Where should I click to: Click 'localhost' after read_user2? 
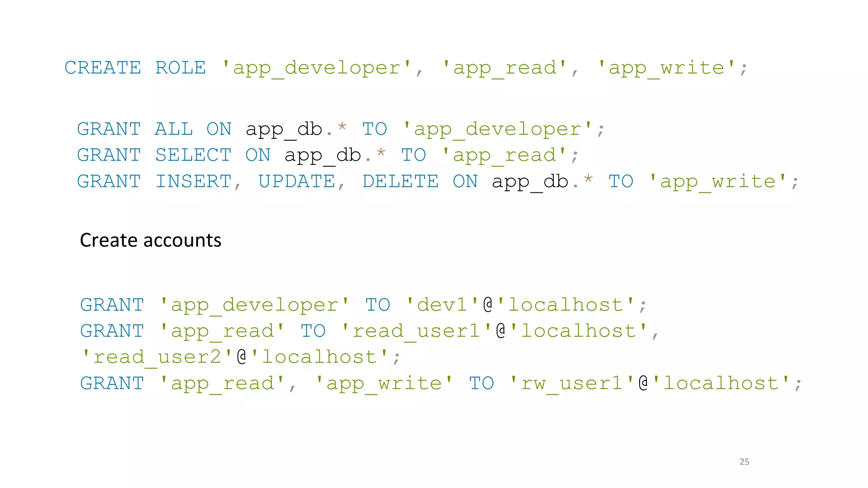tap(320, 357)
